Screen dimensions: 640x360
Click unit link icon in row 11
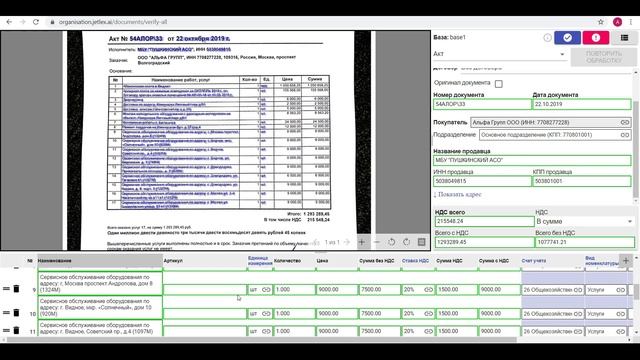tap(266, 331)
